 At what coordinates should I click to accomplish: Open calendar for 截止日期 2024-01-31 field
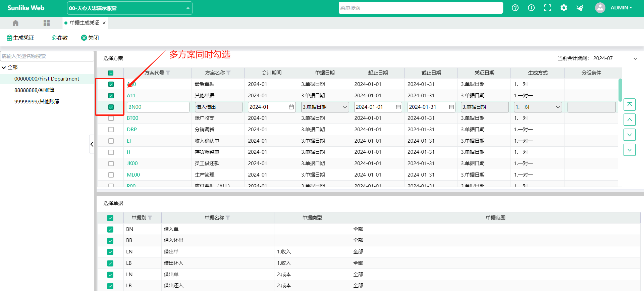451,107
